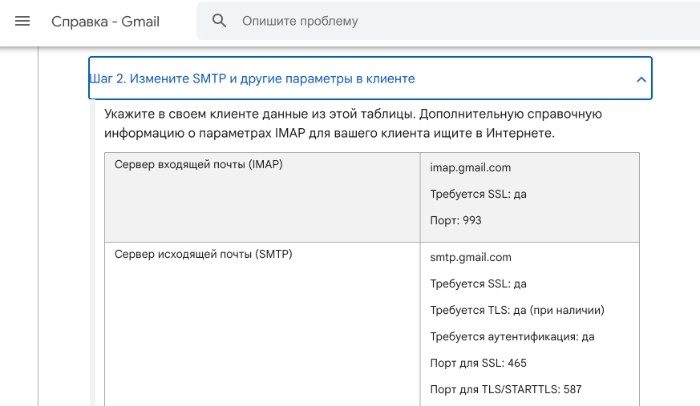Image resolution: width=700 pixels, height=406 pixels.
Task: Click the 'Порт для TLS/STARTTLS: 587' line
Action: tap(506, 389)
